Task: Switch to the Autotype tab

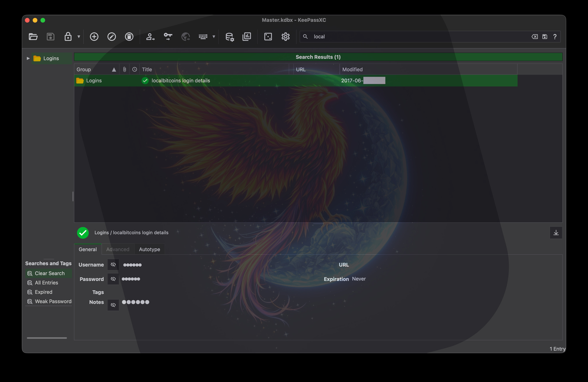Action: pyautogui.click(x=149, y=249)
